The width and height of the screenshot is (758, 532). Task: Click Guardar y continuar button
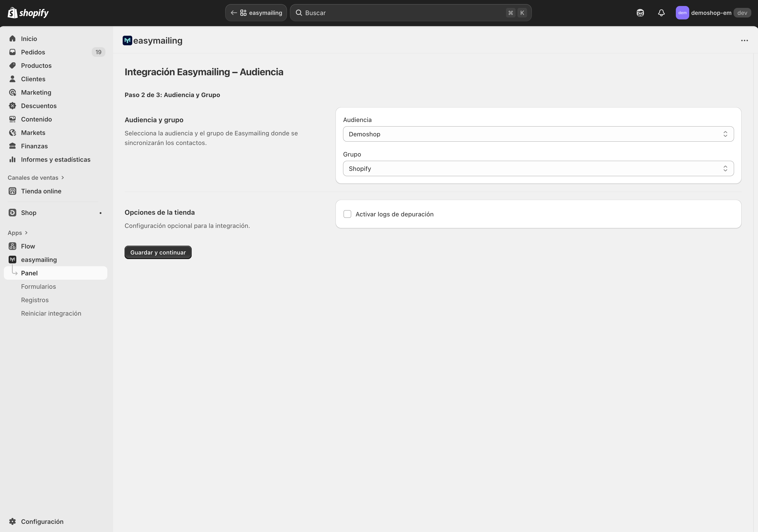click(158, 252)
